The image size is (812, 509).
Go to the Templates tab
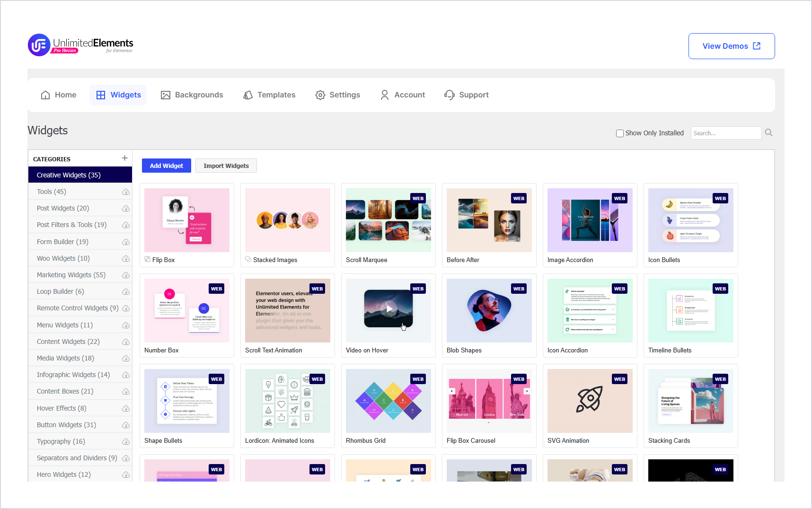tap(269, 95)
